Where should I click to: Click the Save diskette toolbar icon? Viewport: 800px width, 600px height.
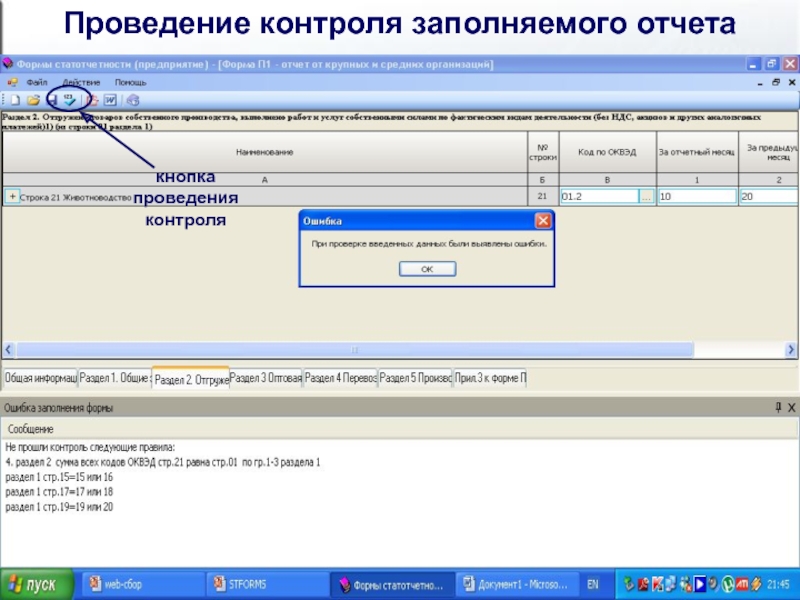[52, 100]
